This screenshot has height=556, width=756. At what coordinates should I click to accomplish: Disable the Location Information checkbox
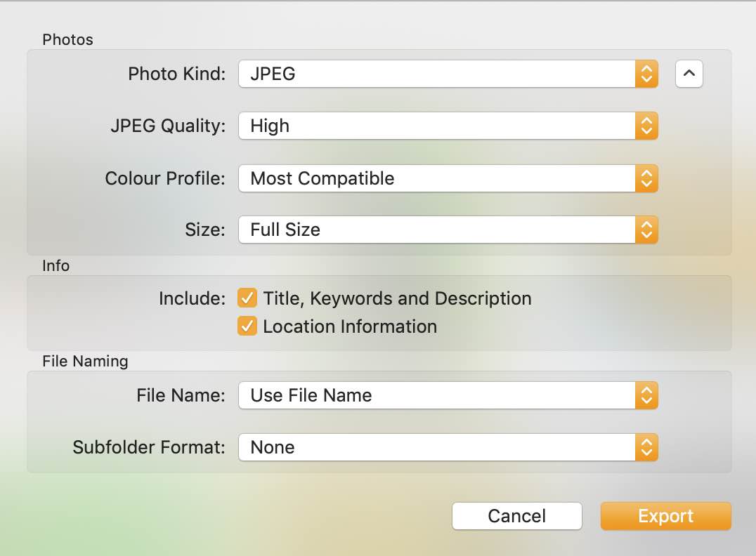247,326
